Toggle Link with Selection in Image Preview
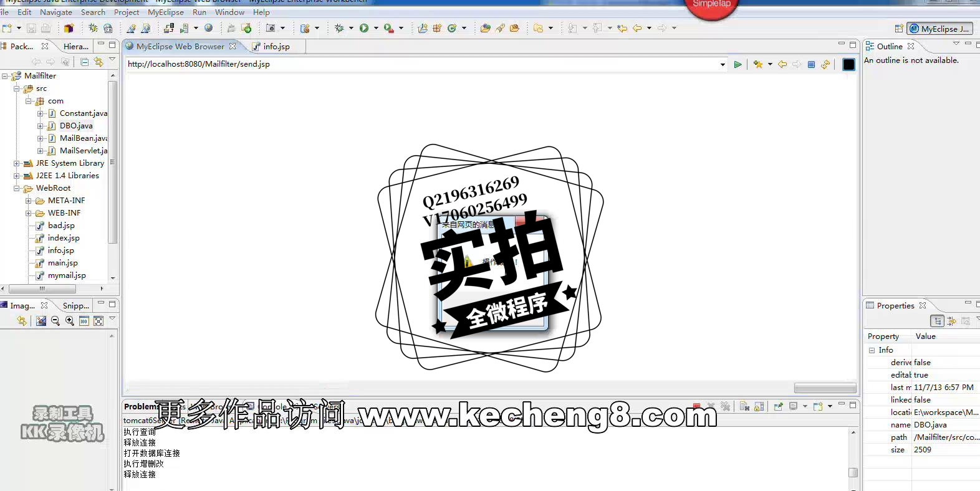The image size is (980, 491). (22, 321)
